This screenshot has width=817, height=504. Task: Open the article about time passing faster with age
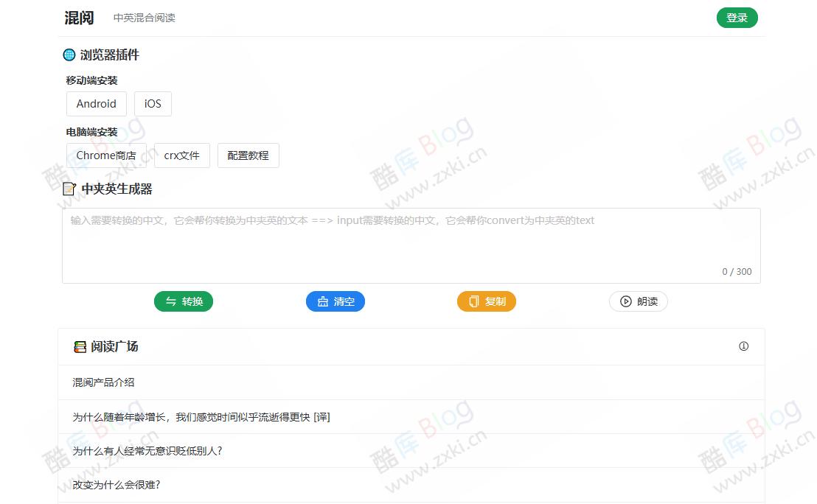click(201, 417)
